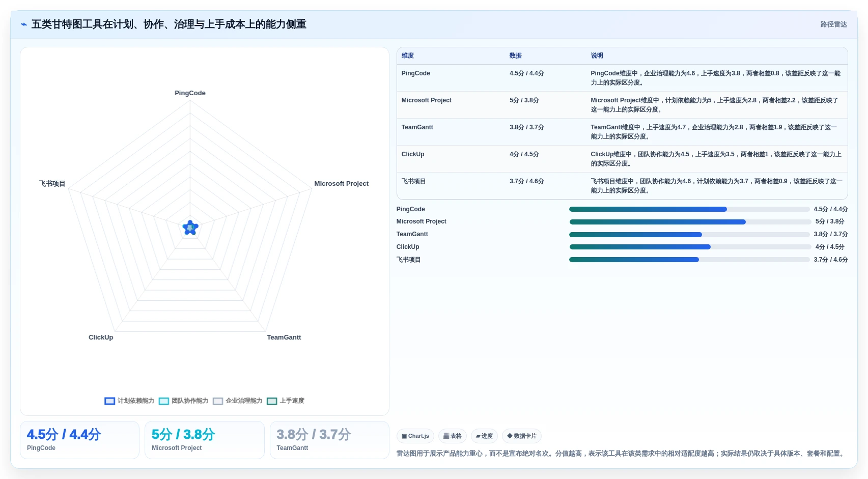
Task: Click the 说明 column header
Action: [597, 56]
